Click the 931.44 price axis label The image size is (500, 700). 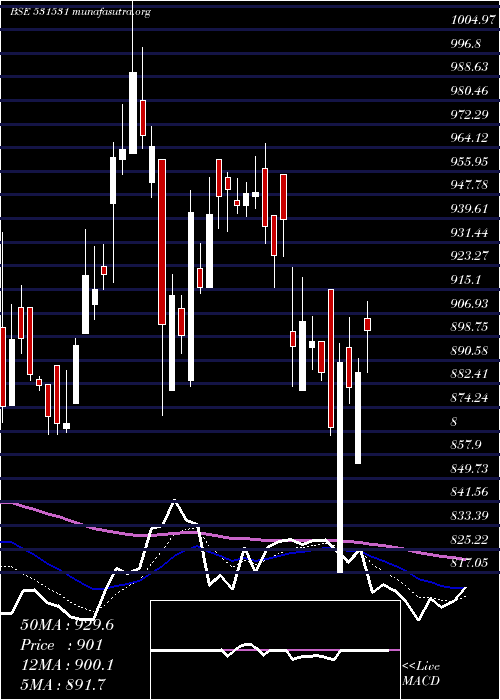pos(470,232)
